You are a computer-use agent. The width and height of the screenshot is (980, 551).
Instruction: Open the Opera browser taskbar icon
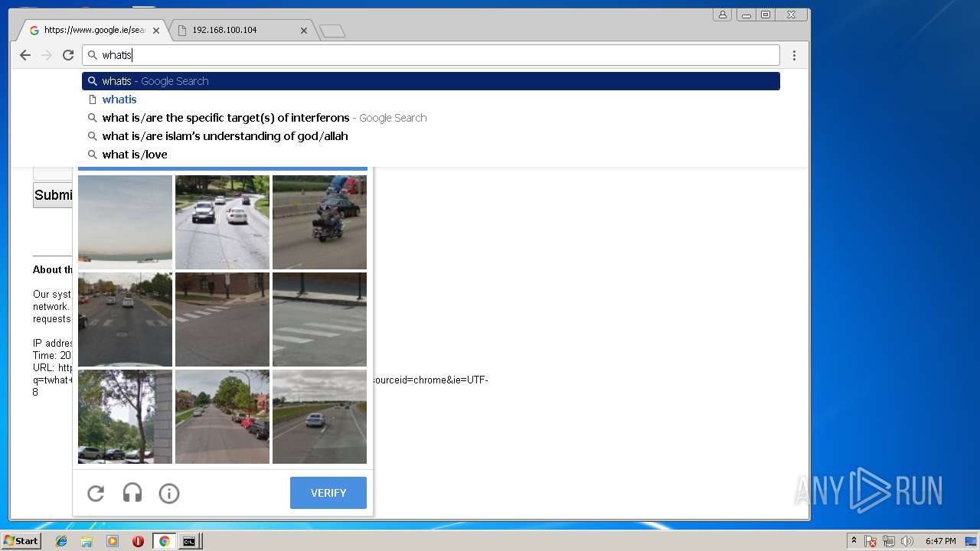[138, 541]
